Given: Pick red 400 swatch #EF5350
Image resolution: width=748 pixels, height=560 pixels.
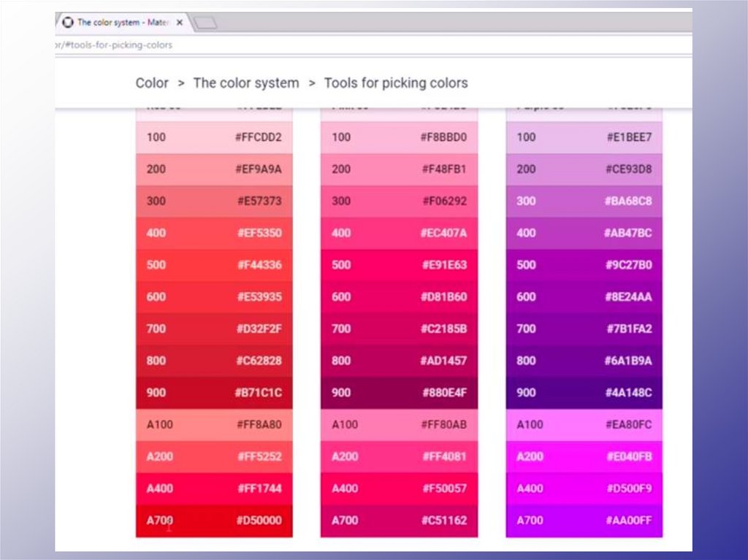Looking at the screenshot, I should tap(214, 233).
